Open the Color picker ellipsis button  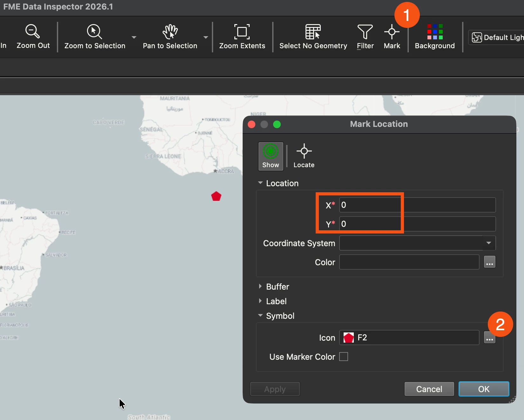[x=489, y=262]
